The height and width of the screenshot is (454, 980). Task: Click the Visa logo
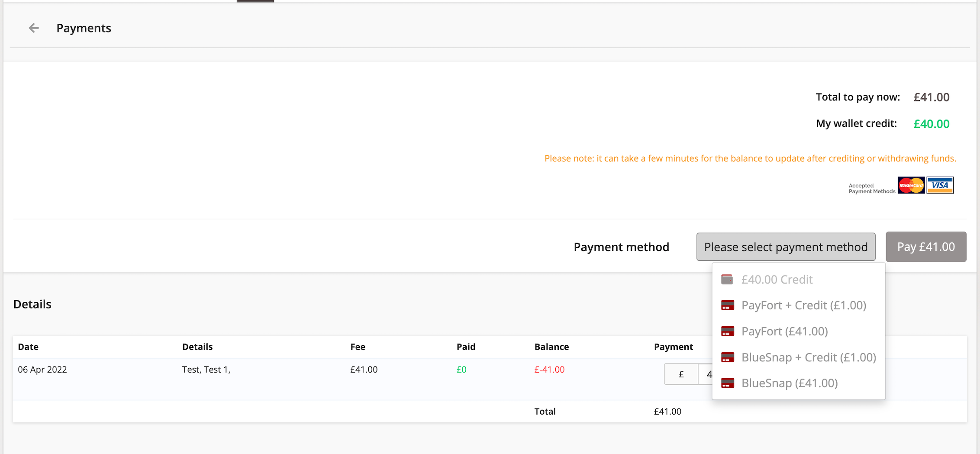940,185
